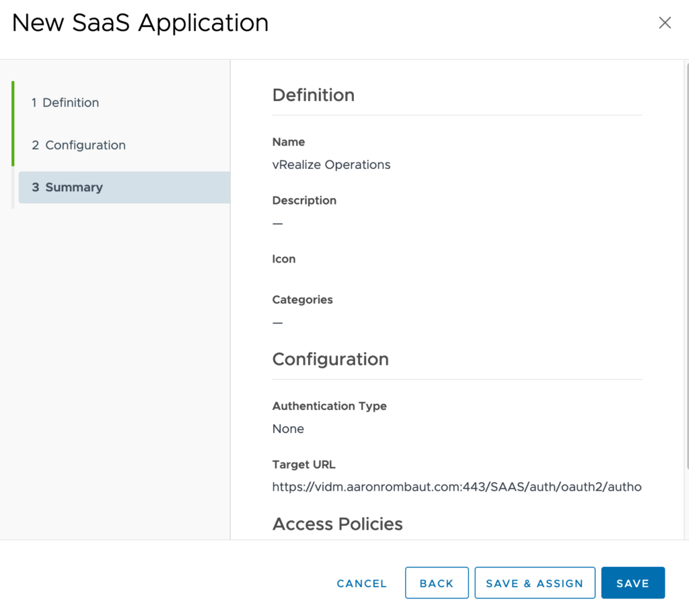Click the Access Policies heading

337,524
